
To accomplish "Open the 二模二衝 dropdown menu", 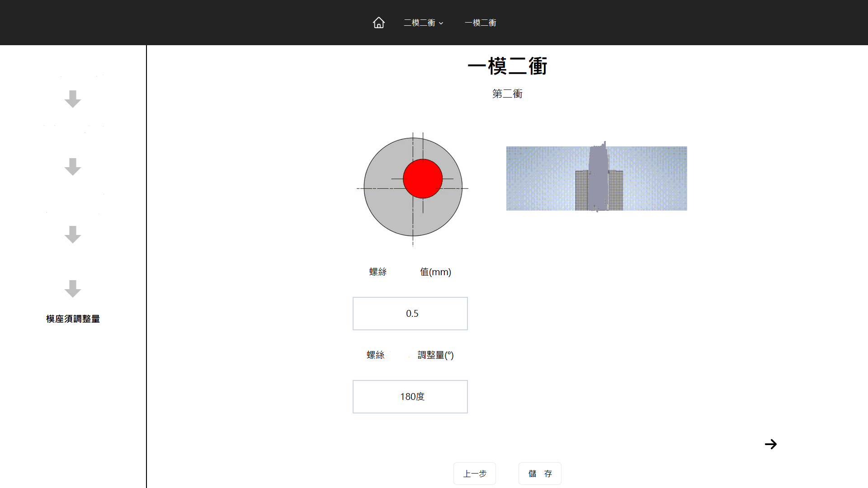I will 424,23.
